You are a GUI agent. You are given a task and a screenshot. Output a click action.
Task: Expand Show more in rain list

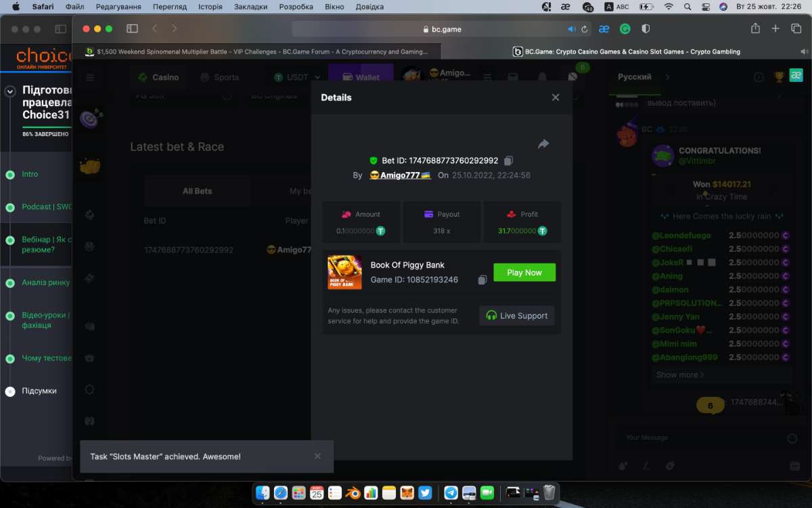(679, 375)
